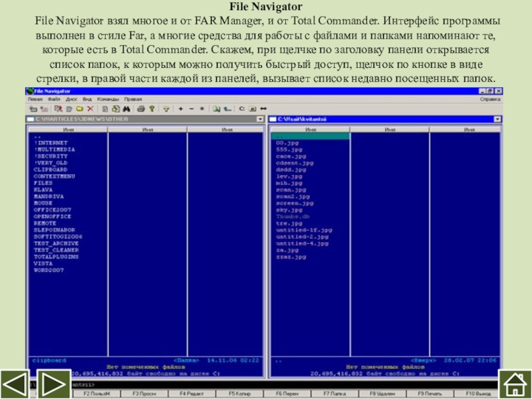Click the F8 Удален function key button
Screen dimensions: 532x399
coord(382,394)
